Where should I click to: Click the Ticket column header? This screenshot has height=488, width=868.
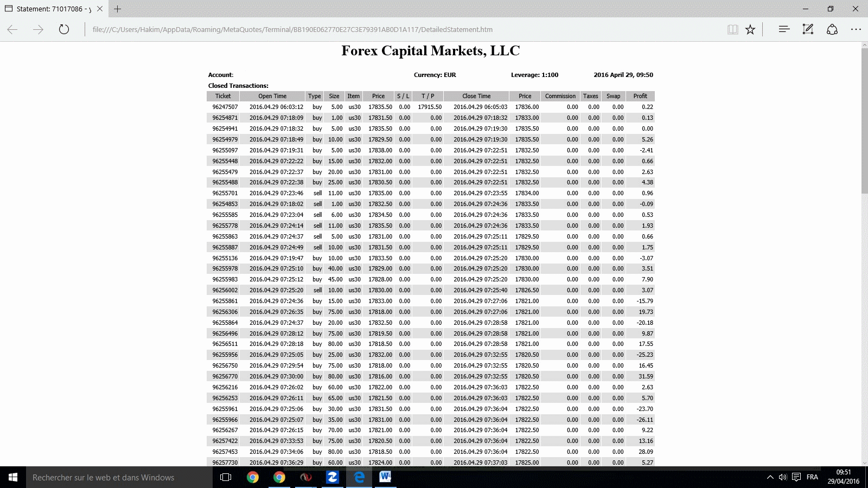click(223, 96)
